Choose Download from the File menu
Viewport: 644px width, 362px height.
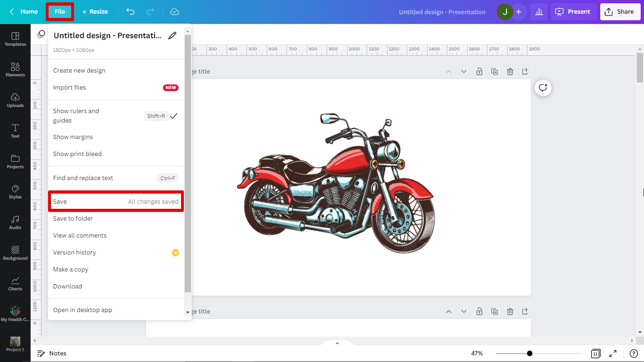pyautogui.click(x=68, y=287)
